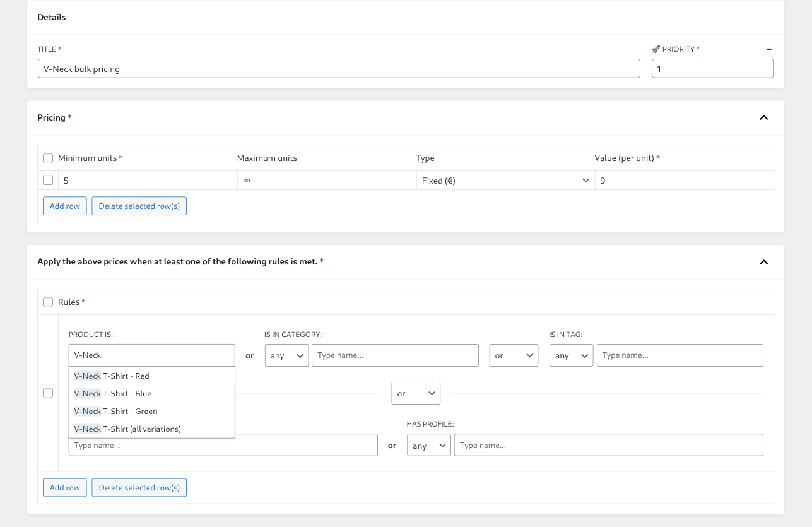This screenshot has height=527, width=812.
Task: Check the pricing row with 5 units
Action: (x=48, y=181)
